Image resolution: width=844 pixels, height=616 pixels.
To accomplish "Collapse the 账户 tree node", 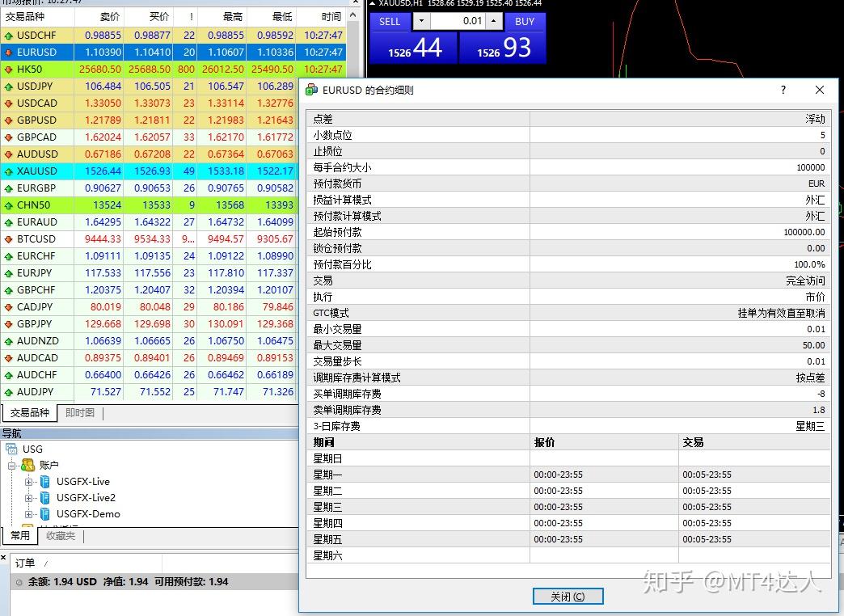I will click(x=11, y=465).
